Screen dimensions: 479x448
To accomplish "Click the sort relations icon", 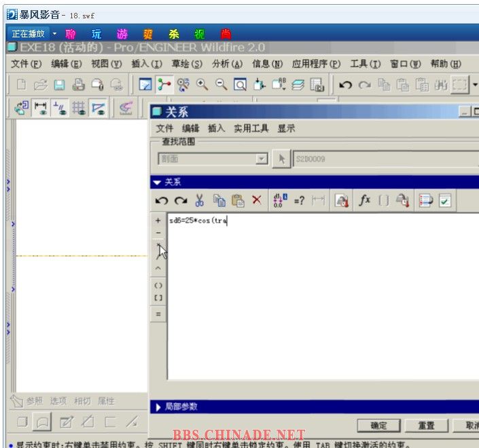I will click(x=426, y=201).
